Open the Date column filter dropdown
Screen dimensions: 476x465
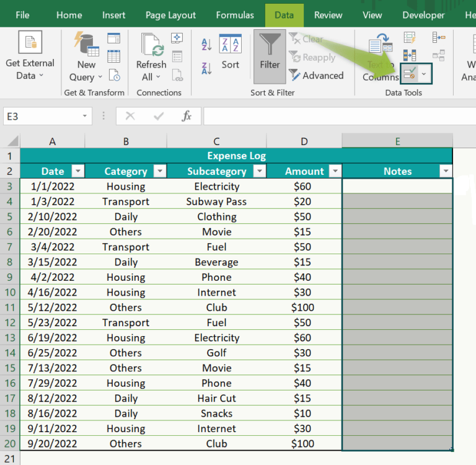tap(77, 172)
